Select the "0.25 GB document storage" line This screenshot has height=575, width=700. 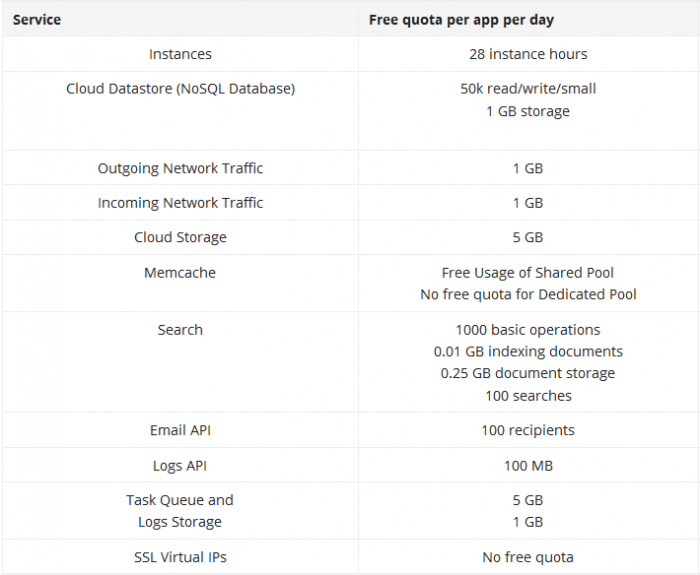click(x=528, y=373)
